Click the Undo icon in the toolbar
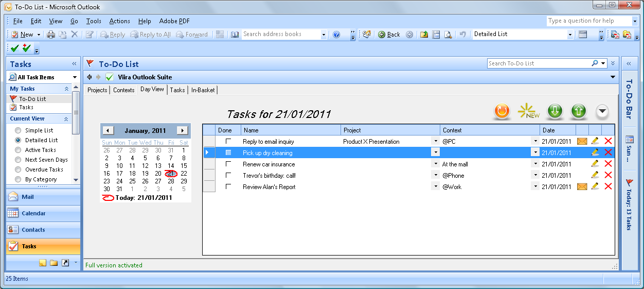This screenshot has width=644, height=289. coord(462,35)
